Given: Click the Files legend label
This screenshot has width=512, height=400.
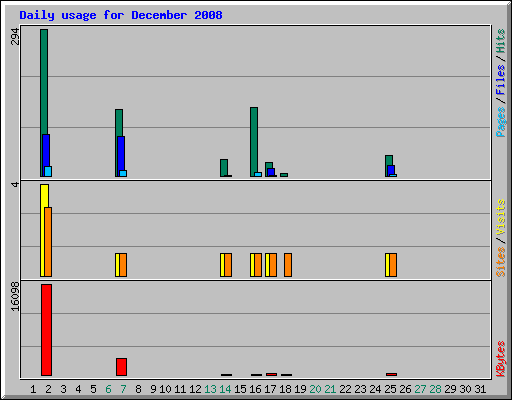Looking at the screenshot, I should [500, 79].
